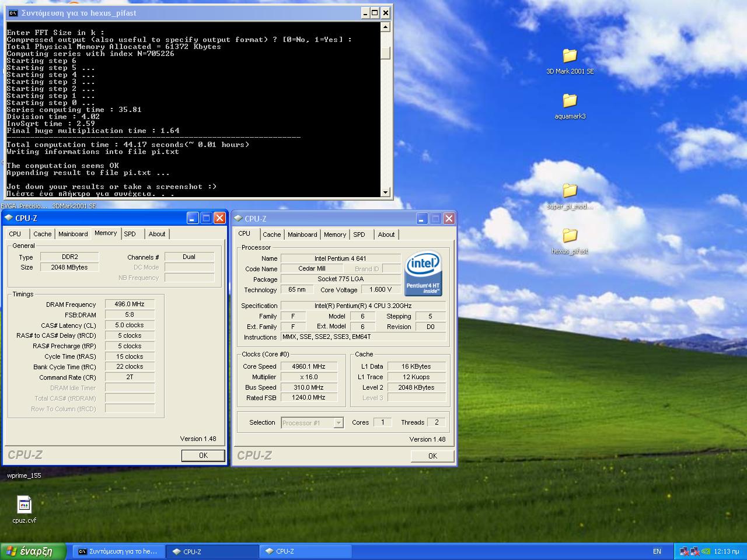The width and height of the screenshot is (747, 560).
Task: Click the Package Socket 775 LGA field
Action: coord(340,279)
